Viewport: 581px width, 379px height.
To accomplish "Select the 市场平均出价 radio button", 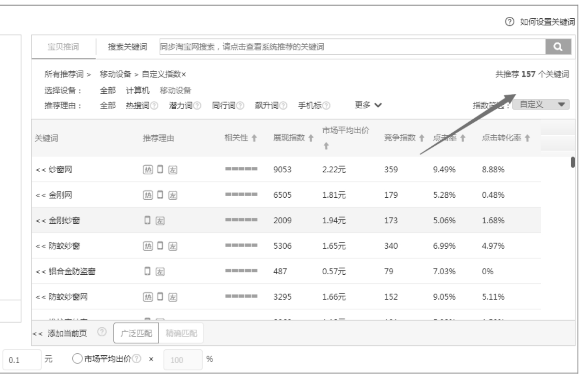I will 77,359.
